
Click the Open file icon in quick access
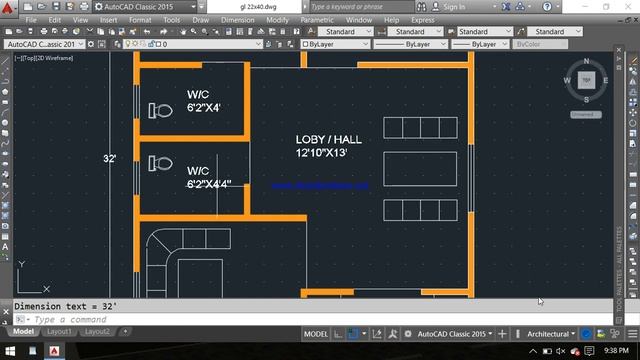42,7
